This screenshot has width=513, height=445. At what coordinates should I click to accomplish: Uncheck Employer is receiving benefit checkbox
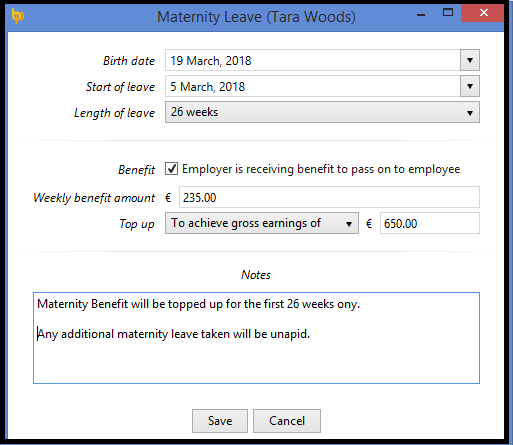pos(171,169)
